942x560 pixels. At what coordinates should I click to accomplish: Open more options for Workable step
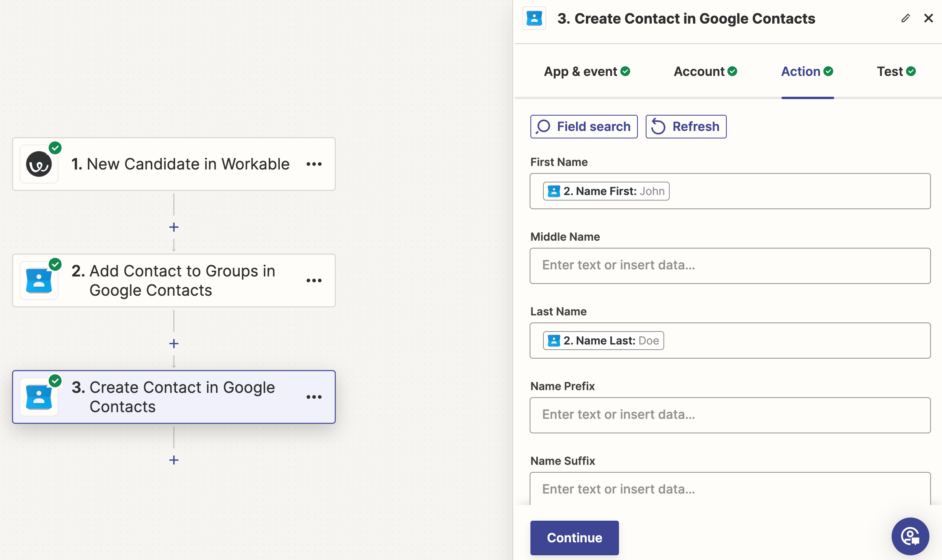pyautogui.click(x=314, y=164)
